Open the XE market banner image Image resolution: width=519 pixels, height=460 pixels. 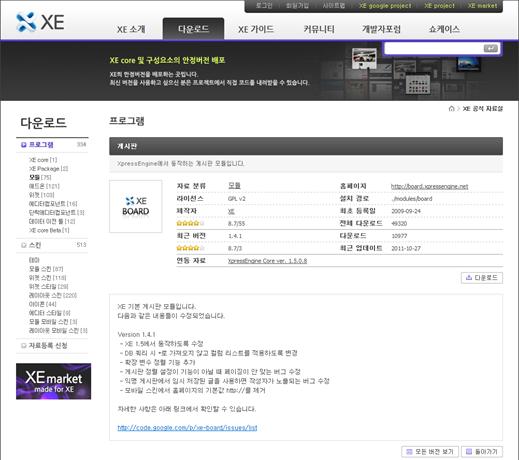tap(53, 381)
